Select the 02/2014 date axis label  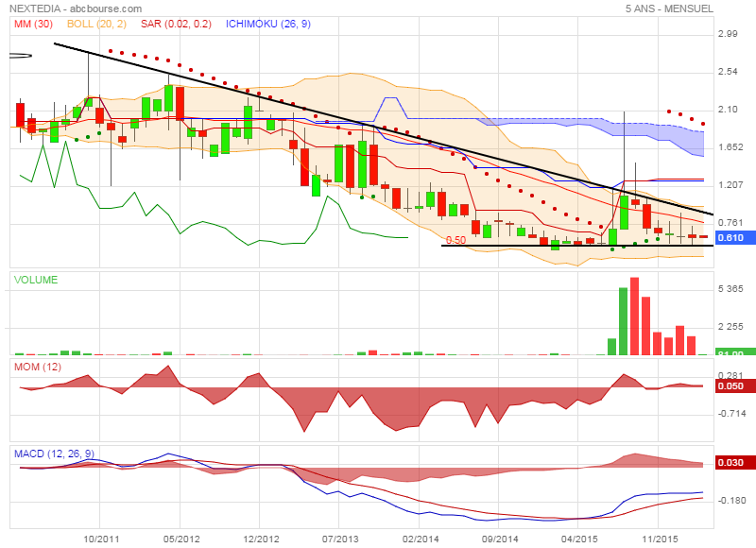pos(421,539)
